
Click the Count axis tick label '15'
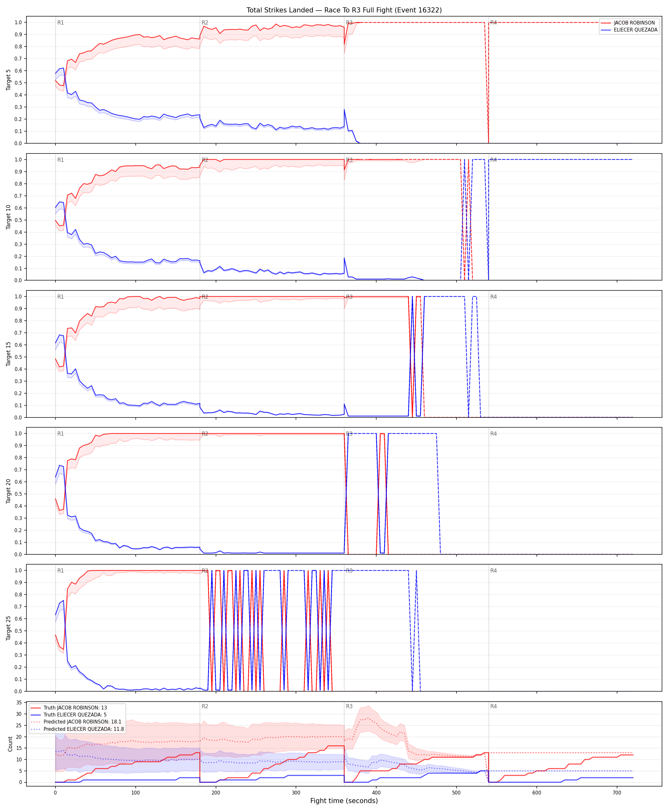(19, 748)
